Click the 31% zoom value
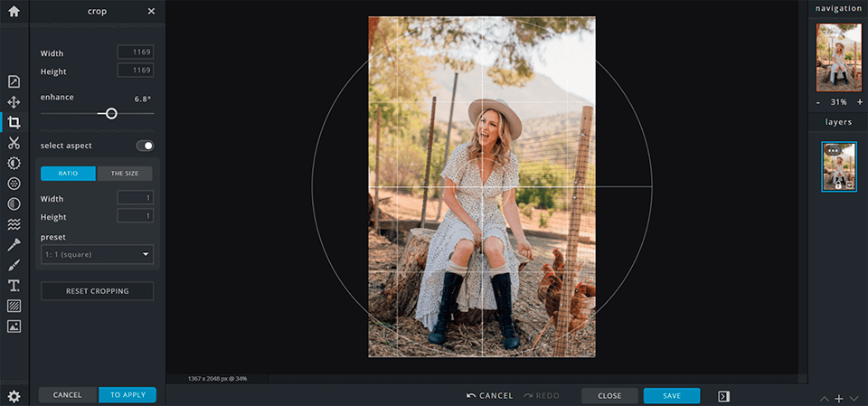This screenshot has width=868, height=406. coord(839,102)
